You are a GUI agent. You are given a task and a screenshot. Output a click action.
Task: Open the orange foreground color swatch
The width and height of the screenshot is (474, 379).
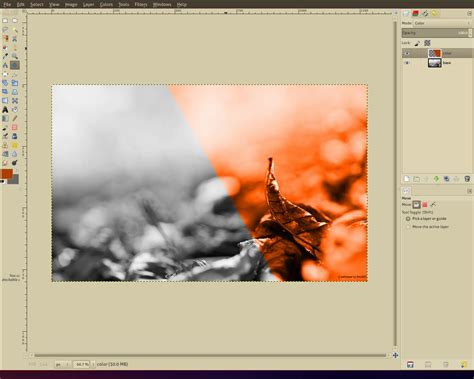pos(6,173)
